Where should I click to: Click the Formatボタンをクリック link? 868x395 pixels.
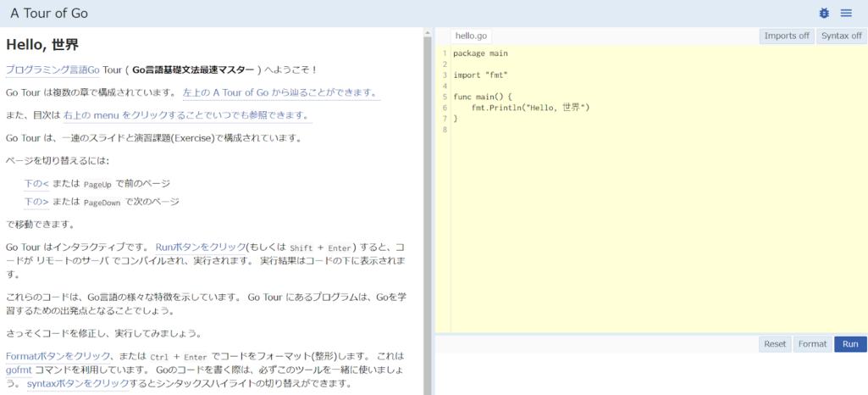point(60,356)
